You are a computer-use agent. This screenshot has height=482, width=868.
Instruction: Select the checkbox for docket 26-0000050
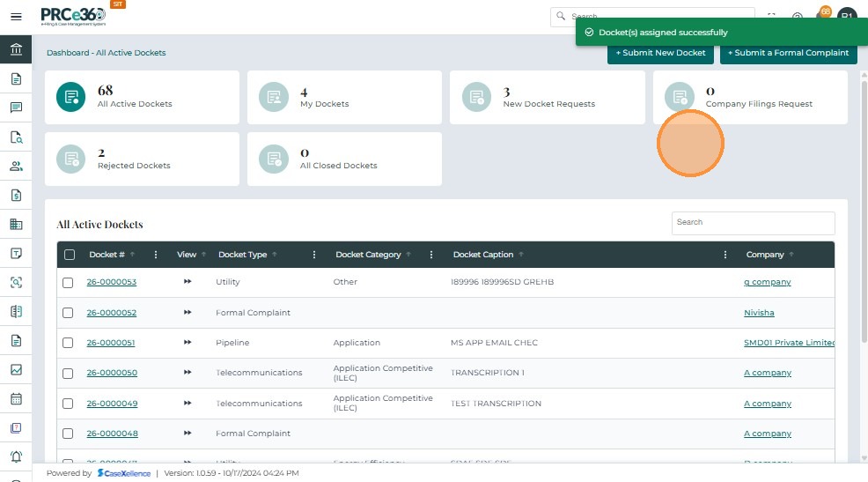coord(68,373)
